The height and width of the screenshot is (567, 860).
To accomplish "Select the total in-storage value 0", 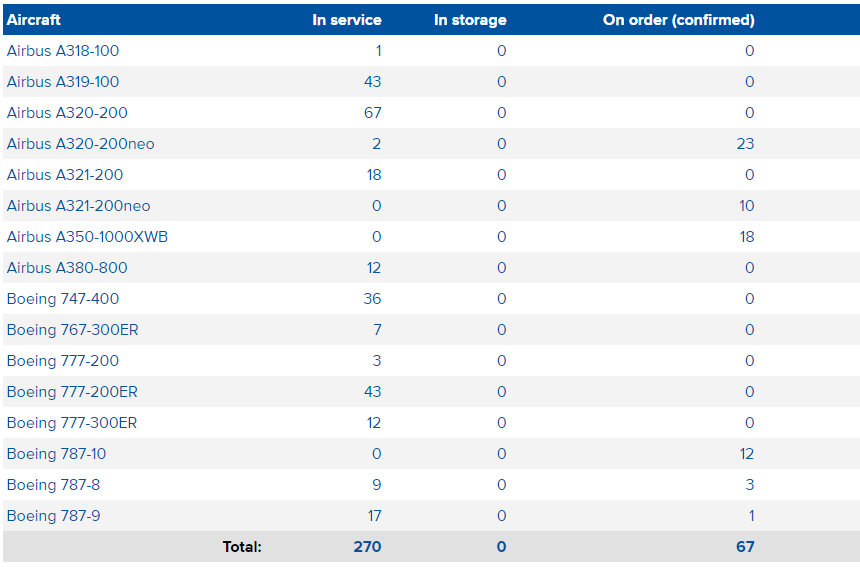I will pos(501,547).
